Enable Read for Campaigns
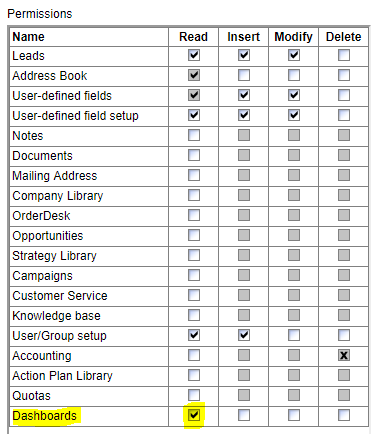The height and width of the screenshot is (434, 378). [194, 275]
